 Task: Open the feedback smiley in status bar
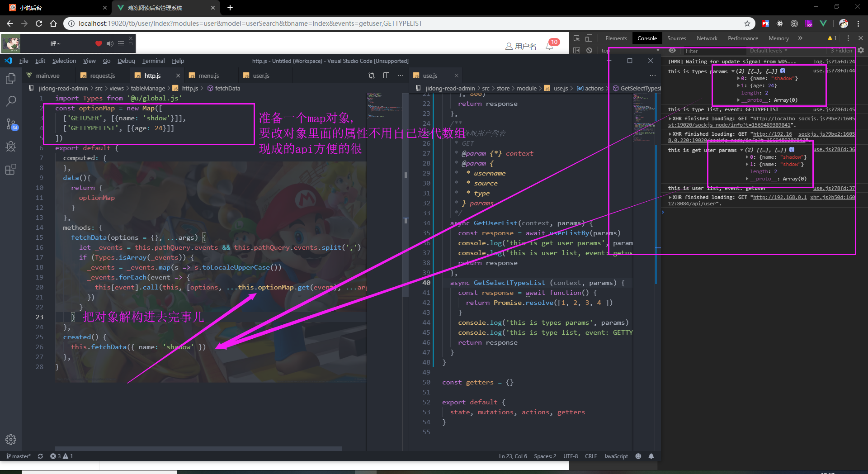coord(638,456)
